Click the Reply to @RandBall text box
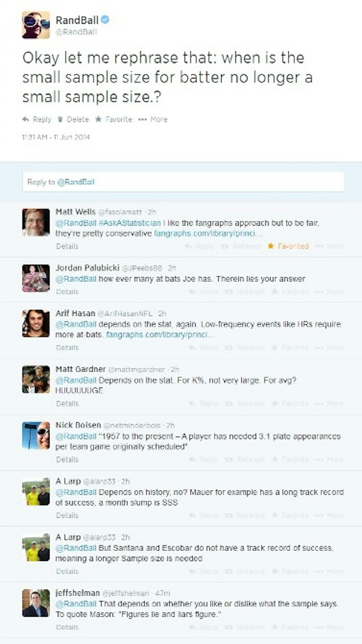Image resolution: width=362 pixels, height=644 pixels. (x=183, y=182)
